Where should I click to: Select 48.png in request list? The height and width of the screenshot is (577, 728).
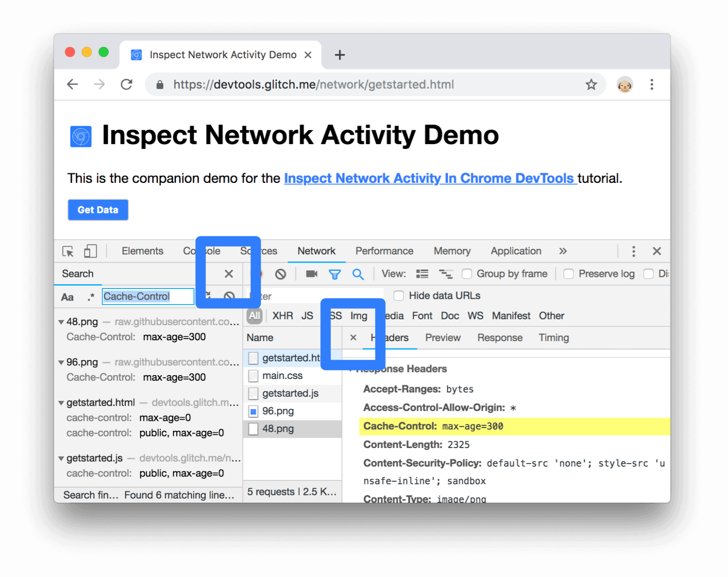(293, 429)
